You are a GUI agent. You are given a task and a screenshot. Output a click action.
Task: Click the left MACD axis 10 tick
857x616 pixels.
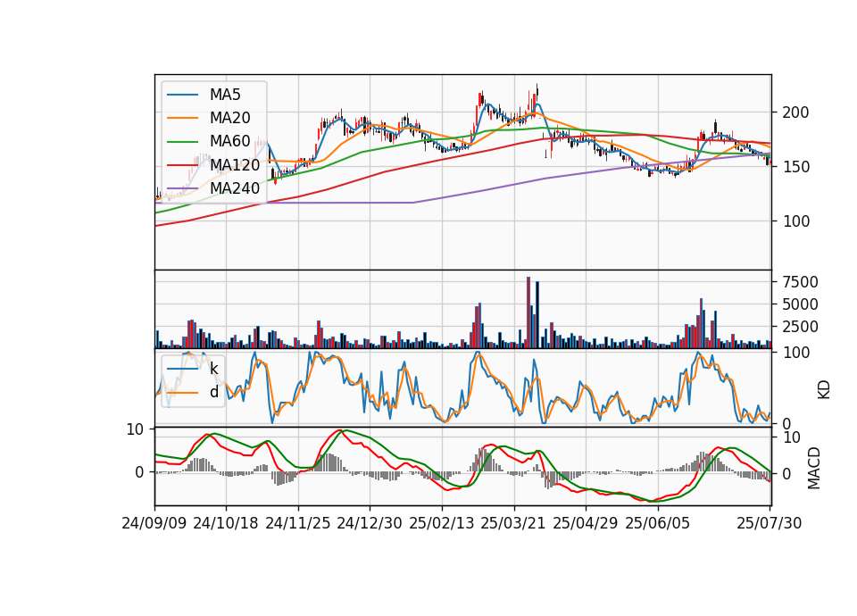coord(135,429)
